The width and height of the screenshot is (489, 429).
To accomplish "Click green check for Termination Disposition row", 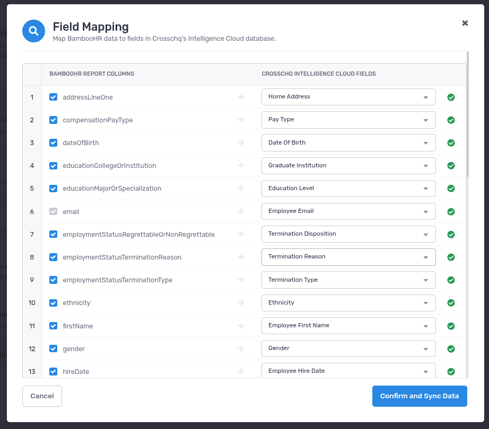I will point(451,234).
